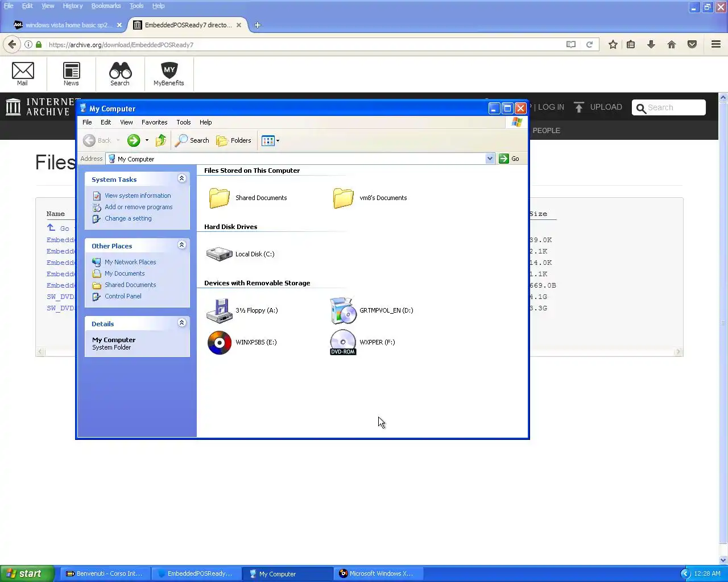Open the My Computer View menu

pos(126,122)
